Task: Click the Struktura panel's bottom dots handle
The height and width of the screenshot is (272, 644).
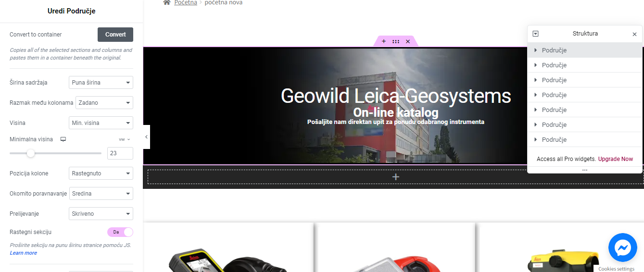Action: tap(585, 170)
